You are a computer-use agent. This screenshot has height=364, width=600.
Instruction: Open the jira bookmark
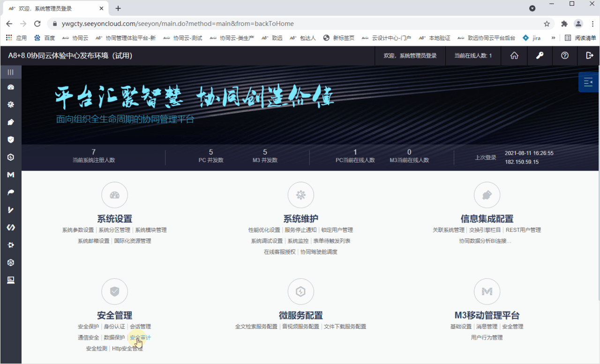(x=532, y=38)
